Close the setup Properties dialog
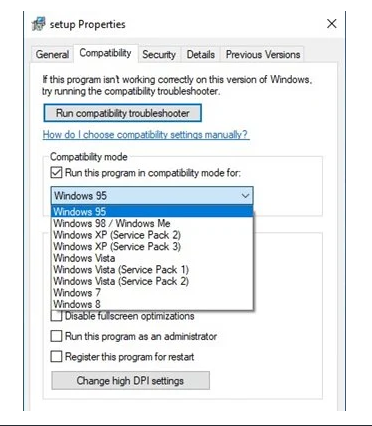Image resolution: width=372 pixels, height=426 pixels. [x=332, y=24]
